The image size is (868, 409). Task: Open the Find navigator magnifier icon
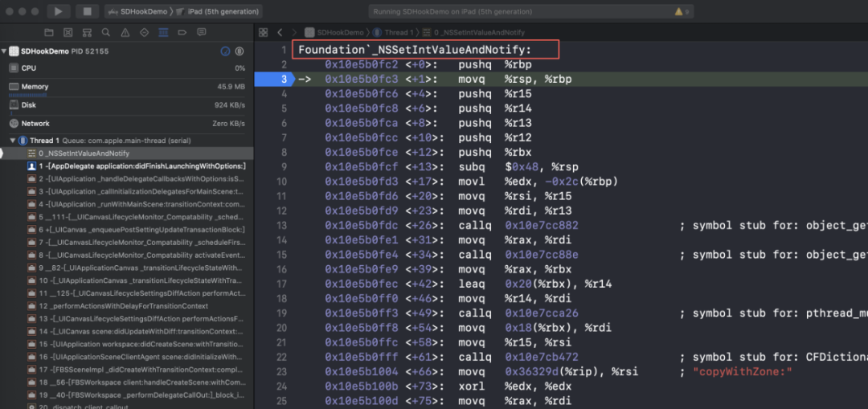pos(106,33)
